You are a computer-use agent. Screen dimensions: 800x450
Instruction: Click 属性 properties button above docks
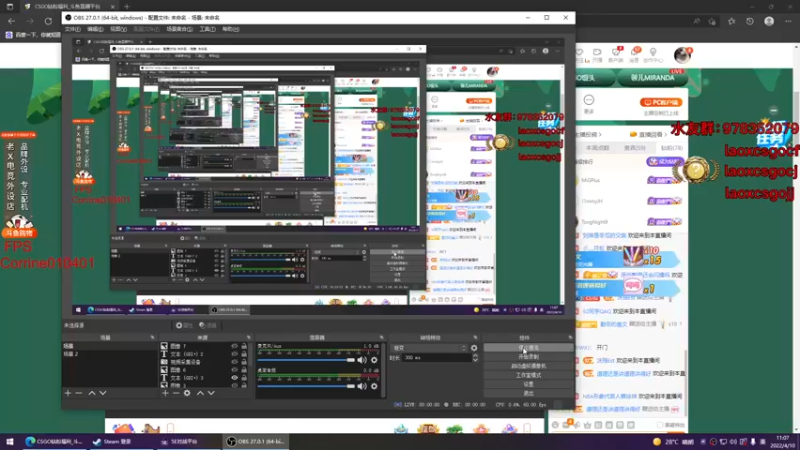(184, 326)
